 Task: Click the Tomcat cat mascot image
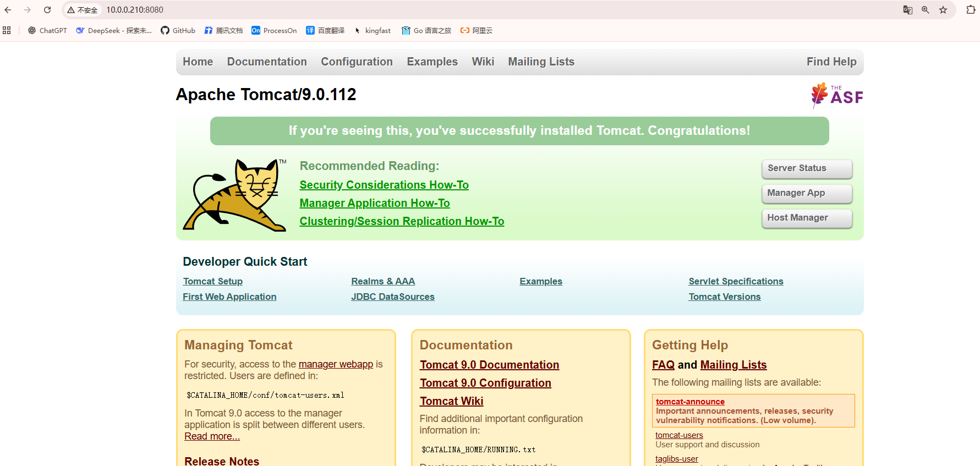pos(235,195)
